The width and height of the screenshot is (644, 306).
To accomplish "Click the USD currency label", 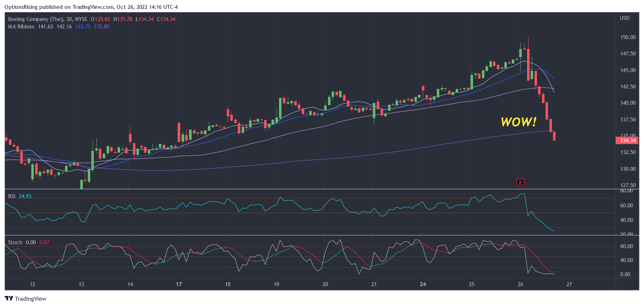I will click(624, 18).
